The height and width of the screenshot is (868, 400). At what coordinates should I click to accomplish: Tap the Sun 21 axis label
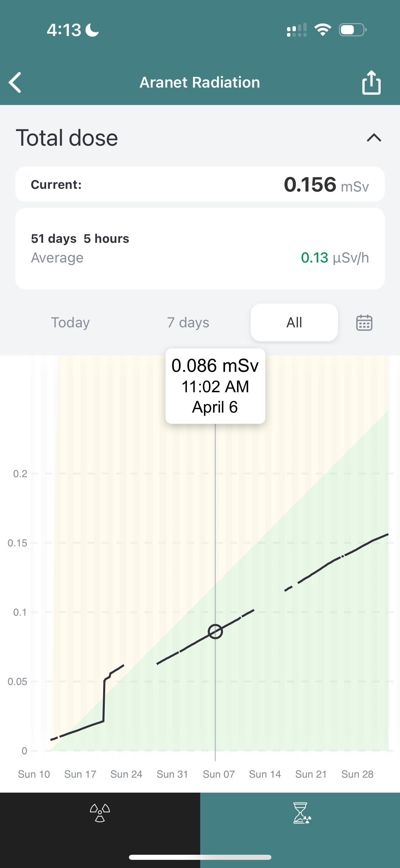[311, 774]
